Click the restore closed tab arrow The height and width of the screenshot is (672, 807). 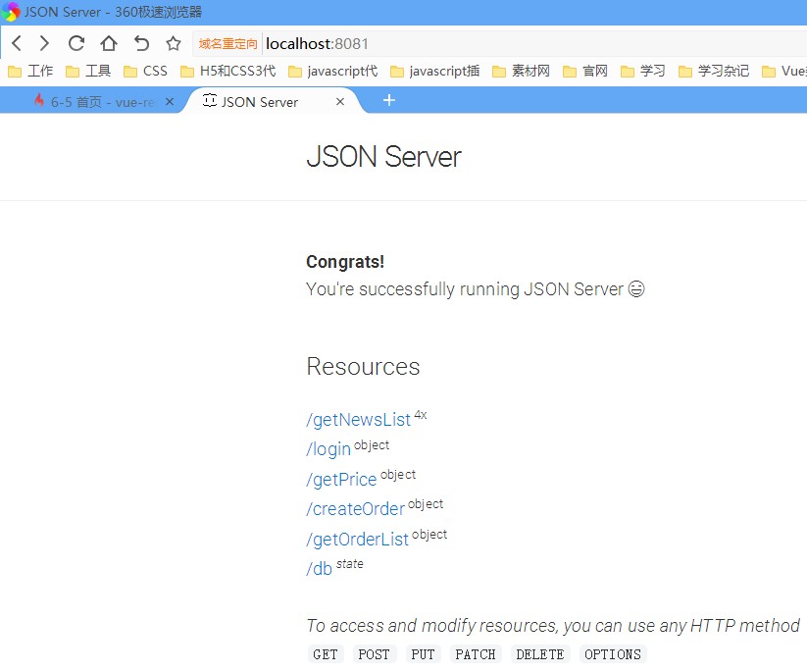(x=140, y=43)
